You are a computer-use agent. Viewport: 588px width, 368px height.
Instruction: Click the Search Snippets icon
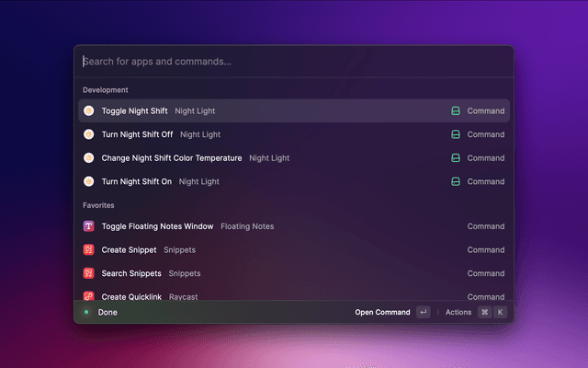(89, 273)
